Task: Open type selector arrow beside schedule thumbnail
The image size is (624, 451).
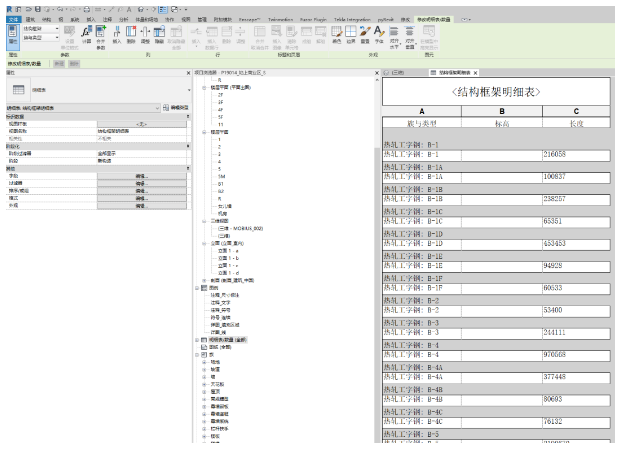Action: (189, 90)
